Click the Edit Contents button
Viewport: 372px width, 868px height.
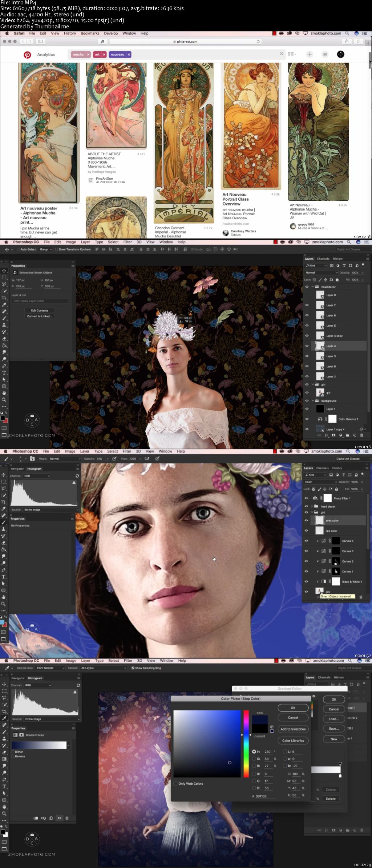(40, 311)
